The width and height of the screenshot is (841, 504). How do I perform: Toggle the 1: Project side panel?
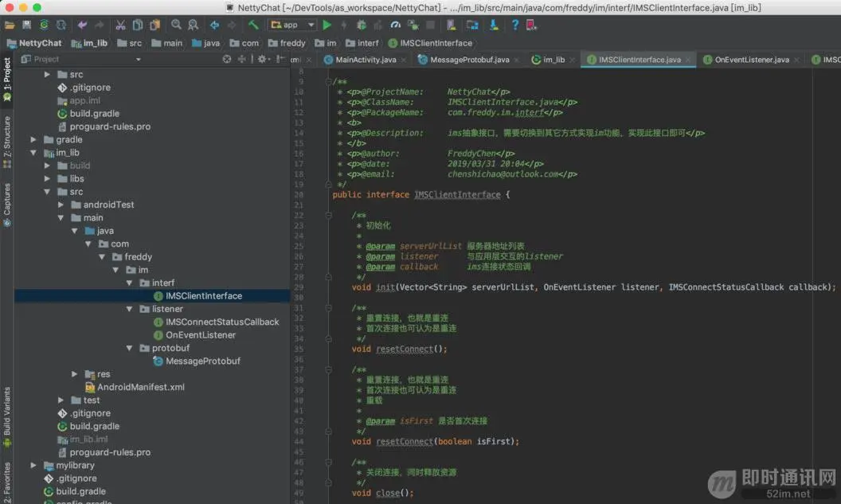pos(7,78)
